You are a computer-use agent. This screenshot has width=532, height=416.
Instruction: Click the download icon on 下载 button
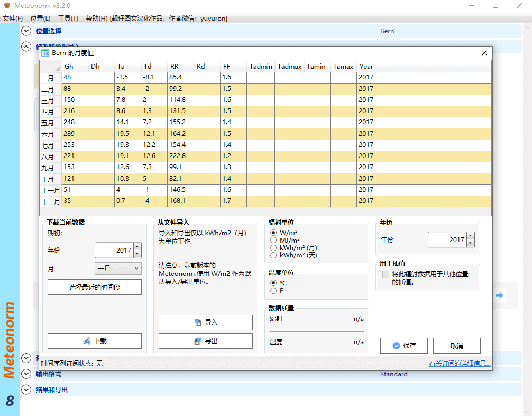tap(87, 341)
